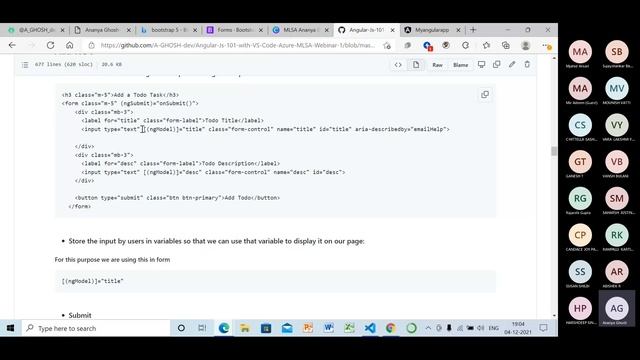Open the Windows notification center

pyautogui.click(x=543, y=328)
